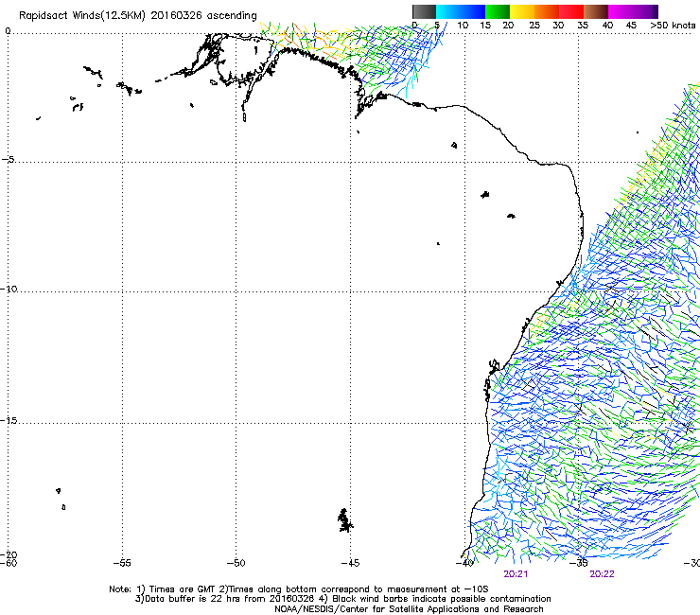Click the -55 longitude axis label
The height and width of the screenshot is (615, 700).
click(122, 563)
